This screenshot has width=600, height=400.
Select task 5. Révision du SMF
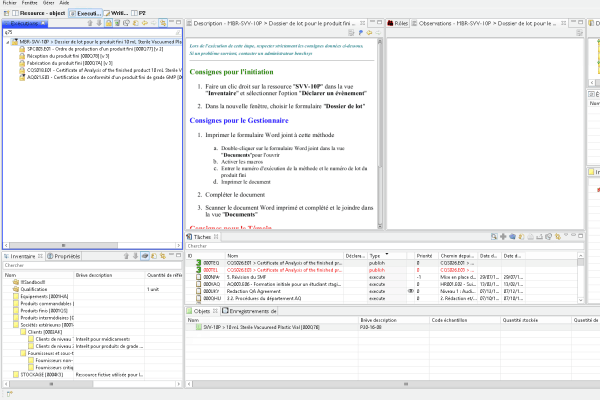point(247,277)
